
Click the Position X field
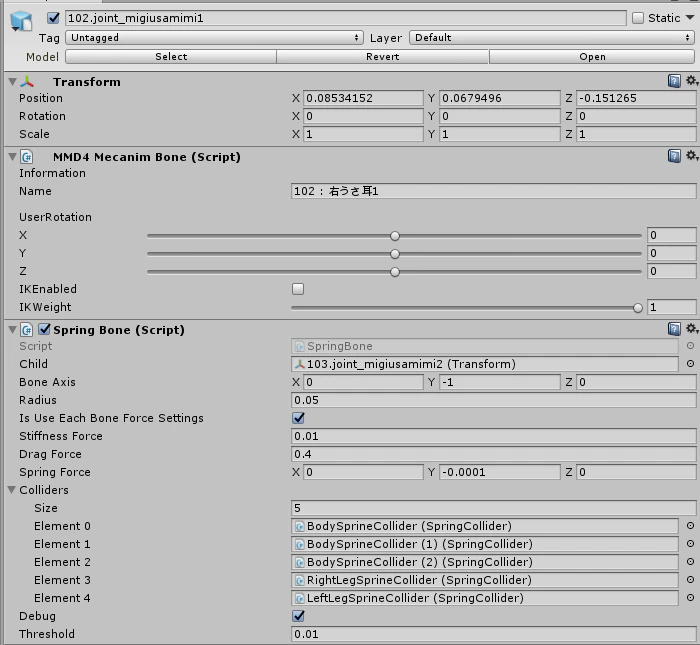(363, 98)
